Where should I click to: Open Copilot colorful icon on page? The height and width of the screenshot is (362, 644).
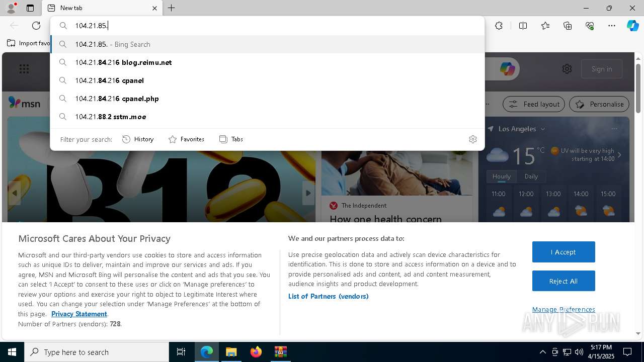(x=507, y=69)
